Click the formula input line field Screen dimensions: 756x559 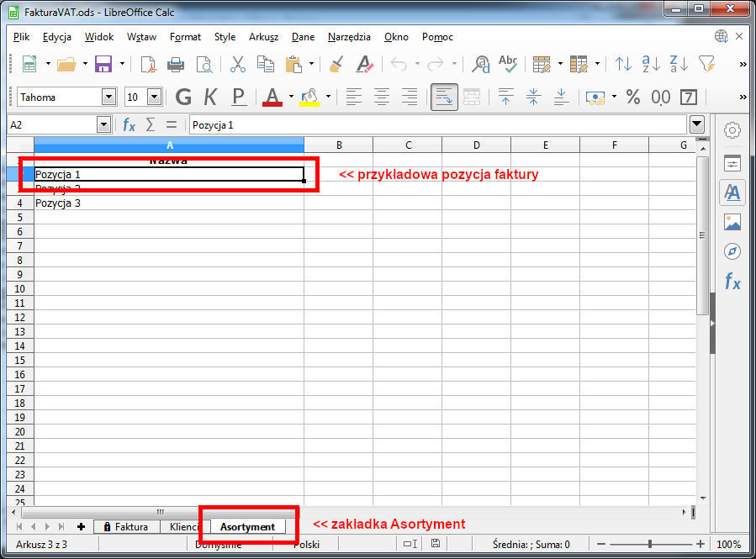click(437, 125)
